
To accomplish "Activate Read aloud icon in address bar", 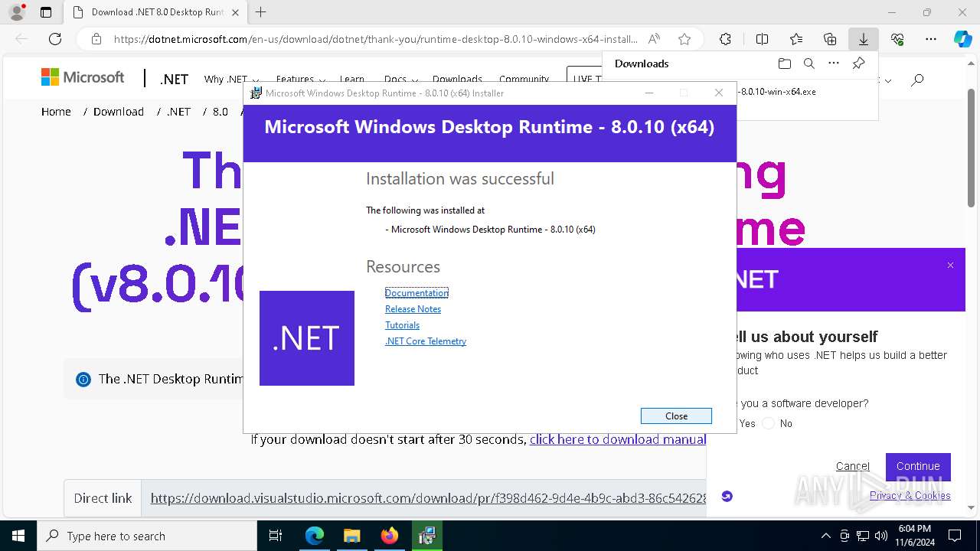I will pyautogui.click(x=654, y=39).
